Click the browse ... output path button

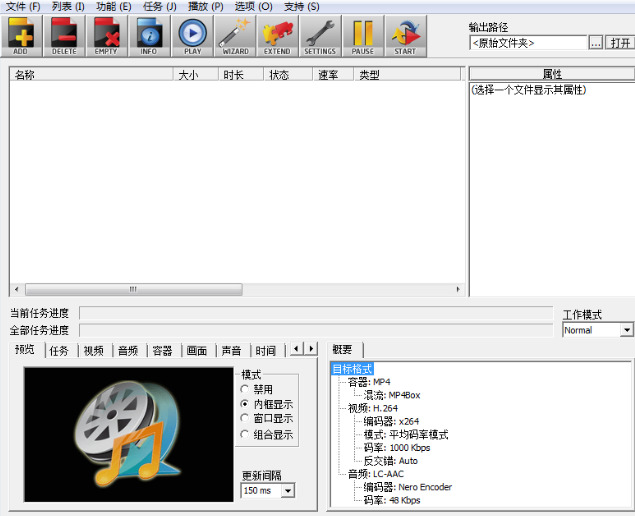click(595, 43)
